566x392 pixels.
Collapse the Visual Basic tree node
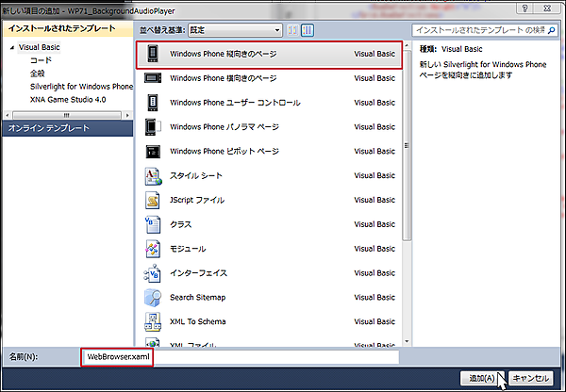click(x=12, y=48)
